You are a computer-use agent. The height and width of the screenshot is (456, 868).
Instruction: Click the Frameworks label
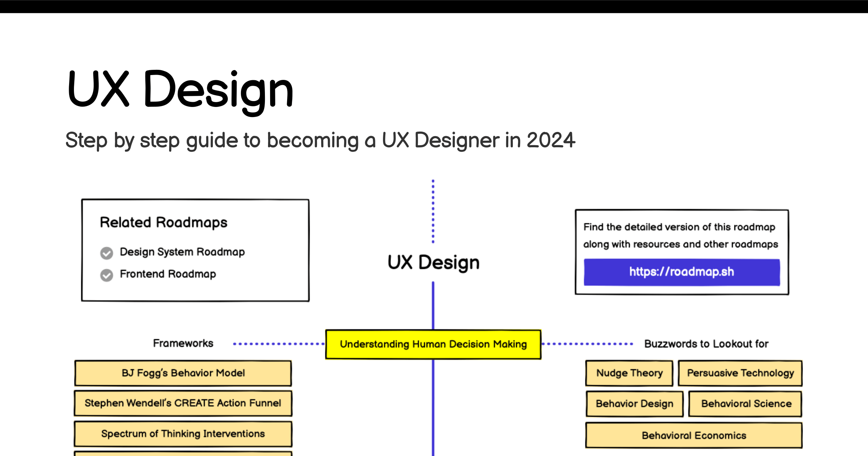(183, 343)
